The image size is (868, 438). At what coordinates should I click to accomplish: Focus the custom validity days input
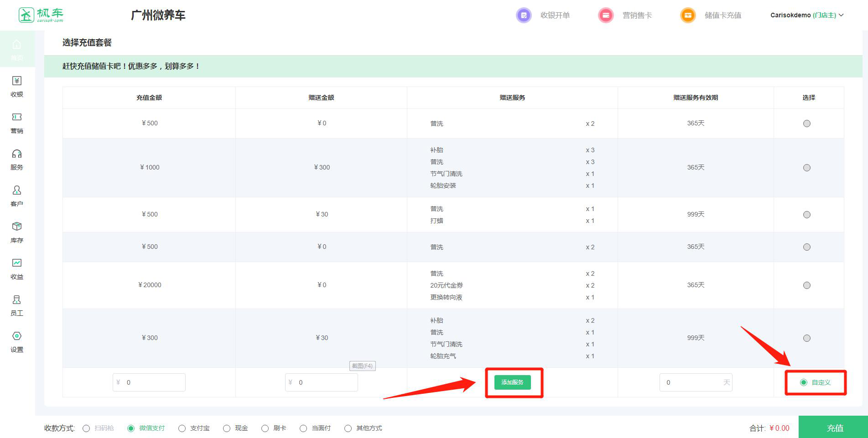696,382
